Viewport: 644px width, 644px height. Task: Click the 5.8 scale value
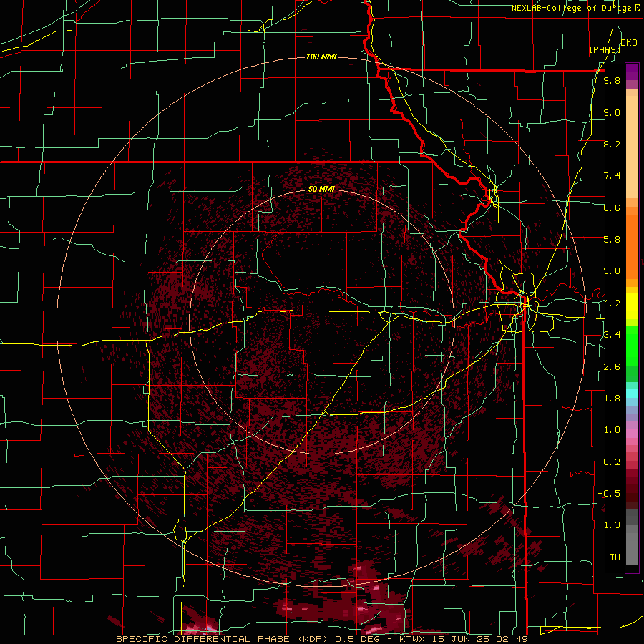click(x=612, y=240)
